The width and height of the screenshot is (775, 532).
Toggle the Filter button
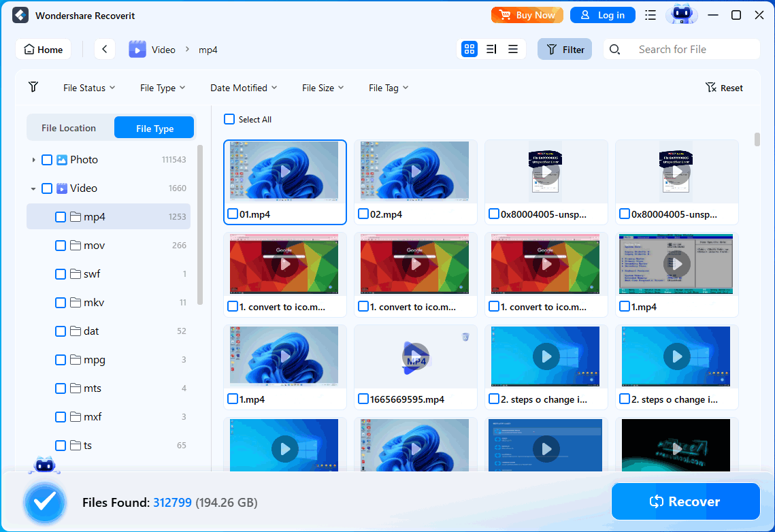pyautogui.click(x=565, y=50)
